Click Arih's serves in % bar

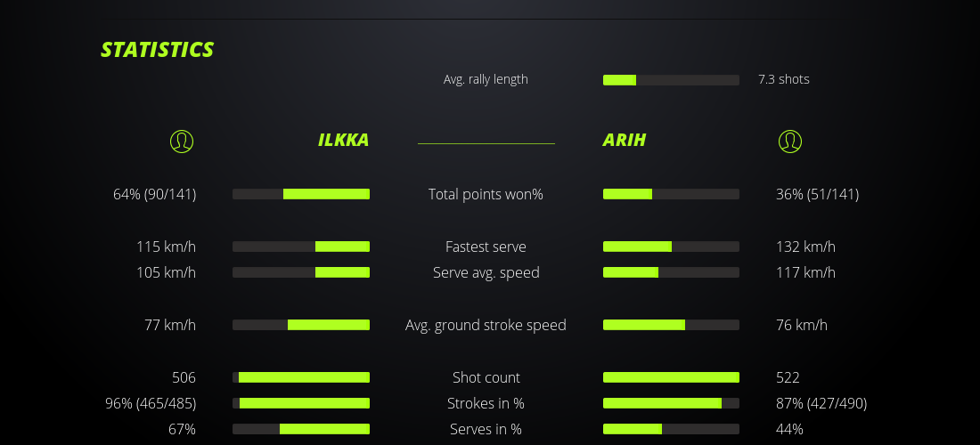[x=671, y=429]
